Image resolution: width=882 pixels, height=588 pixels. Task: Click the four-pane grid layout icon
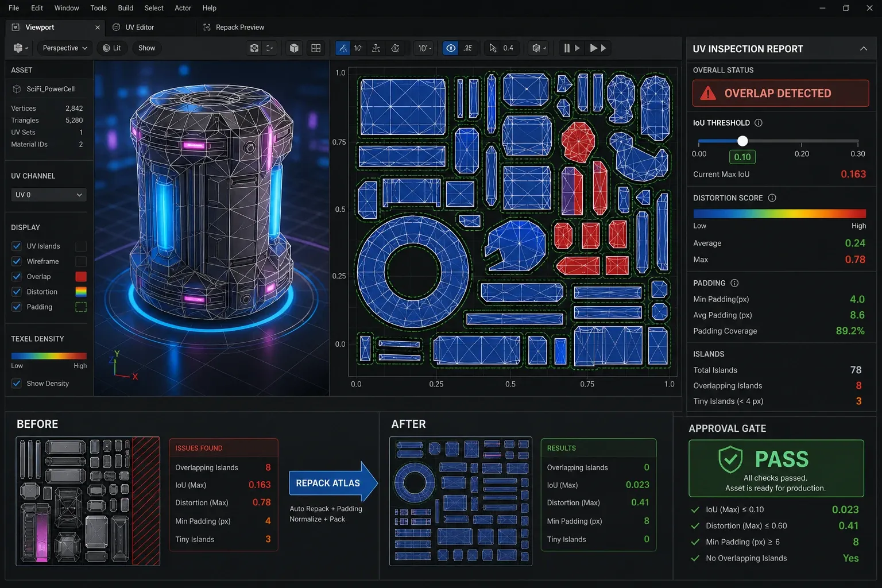tap(316, 48)
